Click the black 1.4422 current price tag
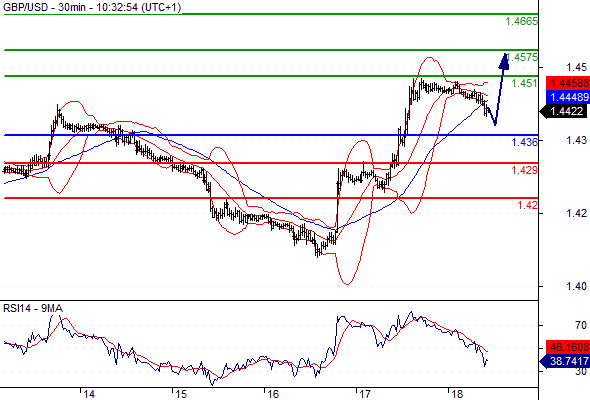This screenshot has width=590, height=400. click(x=563, y=111)
